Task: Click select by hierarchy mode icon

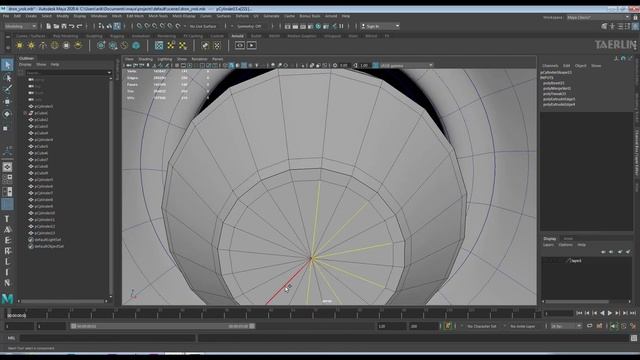Action: click(102, 26)
